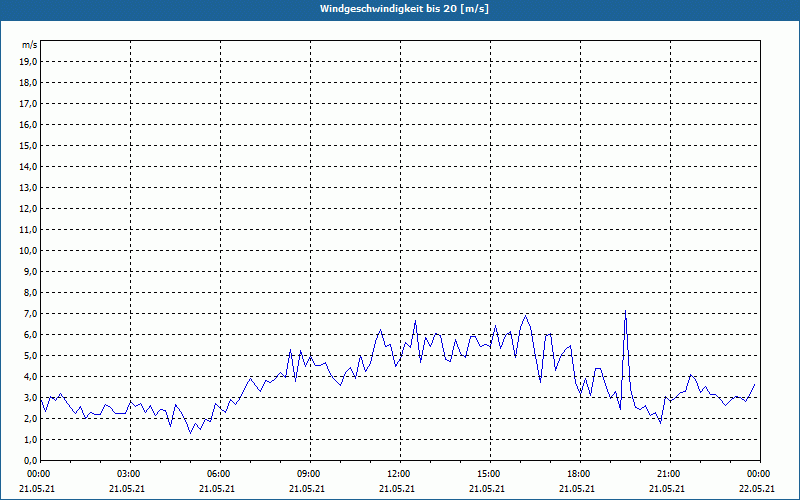Viewport: 800px width, 500px height.
Task: Click the 13,0 y-axis label
Action: click(27, 188)
